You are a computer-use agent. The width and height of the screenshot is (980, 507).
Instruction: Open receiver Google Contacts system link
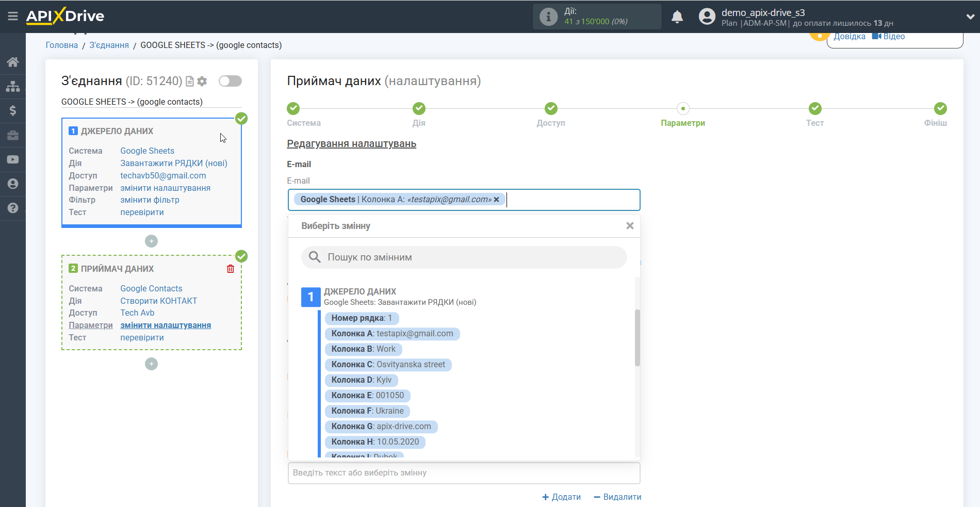tap(151, 288)
